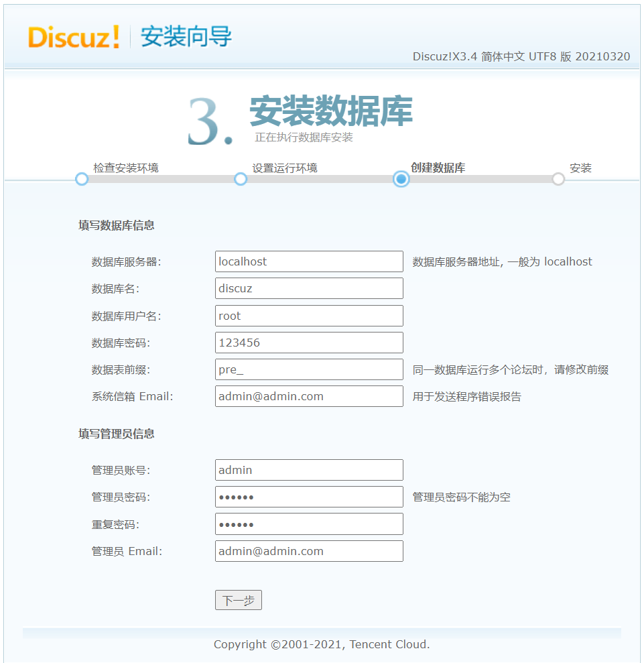The width and height of the screenshot is (644, 663).
Task: Click the 数据库密码 field showing 123456
Action: tap(309, 343)
